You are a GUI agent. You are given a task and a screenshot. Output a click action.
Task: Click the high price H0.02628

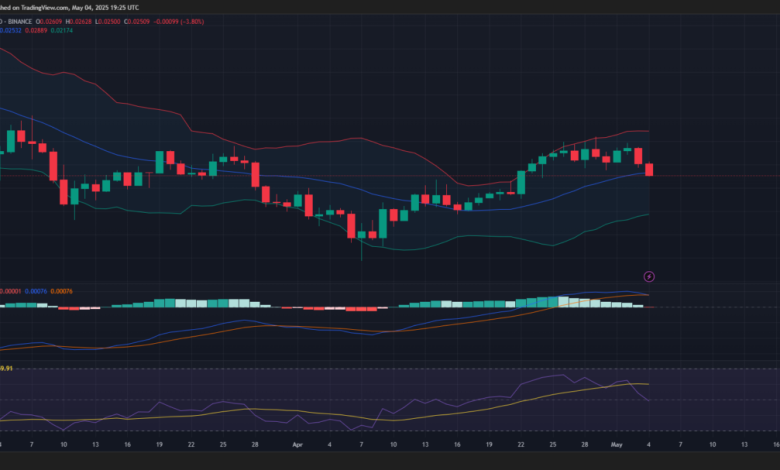pos(79,22)
